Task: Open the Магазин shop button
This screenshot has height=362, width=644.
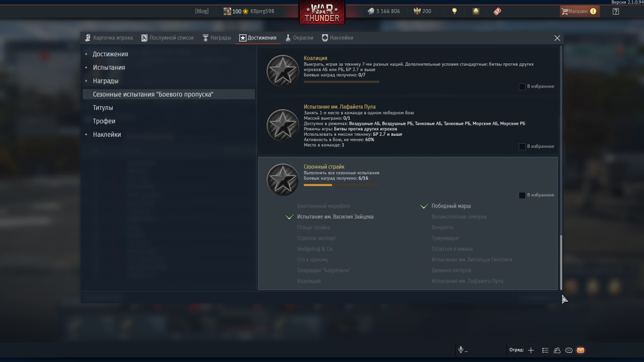Action: point(579,11)
